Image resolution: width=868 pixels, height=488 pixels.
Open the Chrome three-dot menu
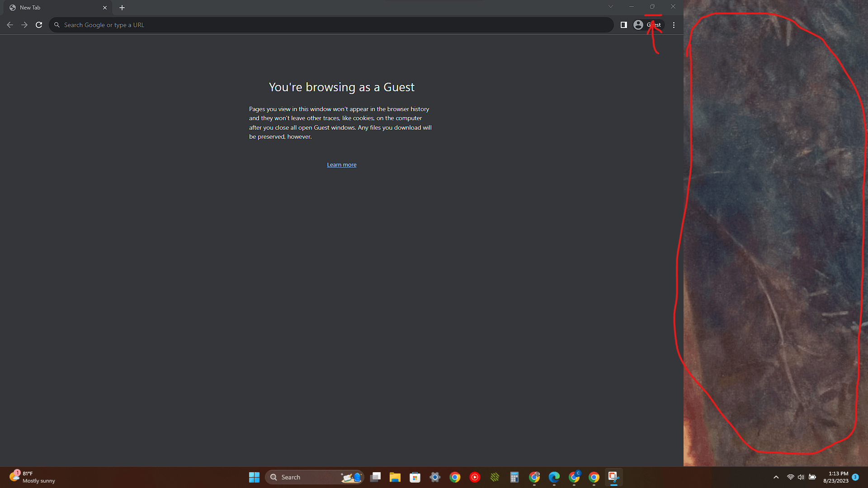click(674, 25)
